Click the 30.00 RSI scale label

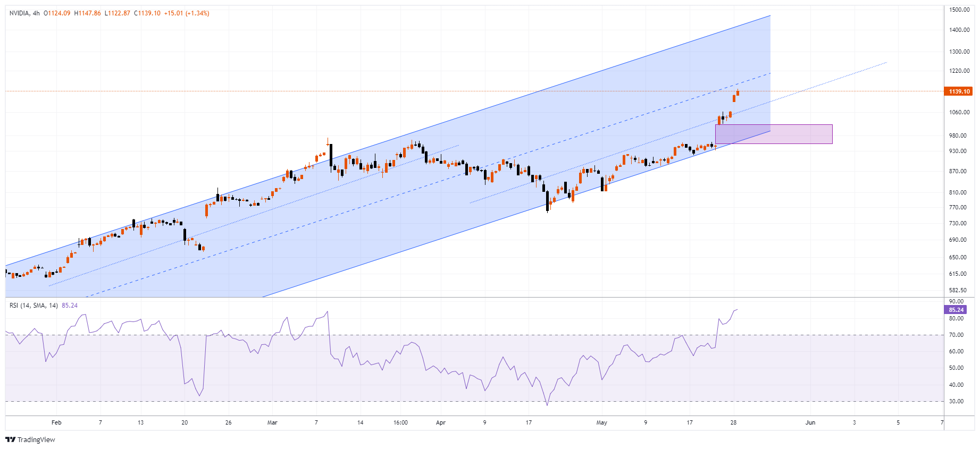point(956,401)
